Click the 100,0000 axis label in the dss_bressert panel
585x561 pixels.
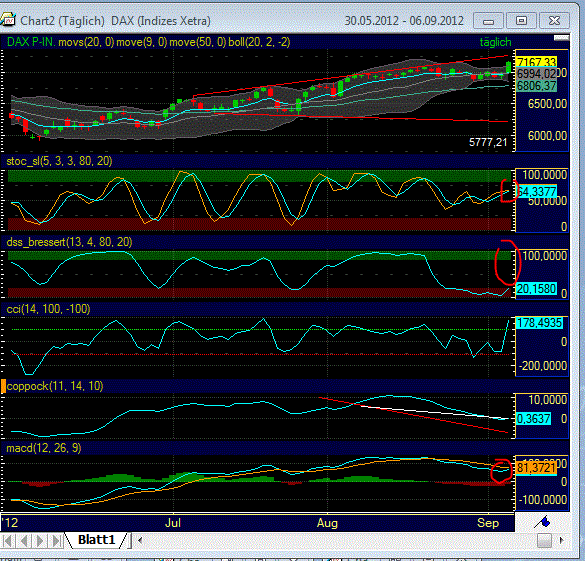(545, 256)
